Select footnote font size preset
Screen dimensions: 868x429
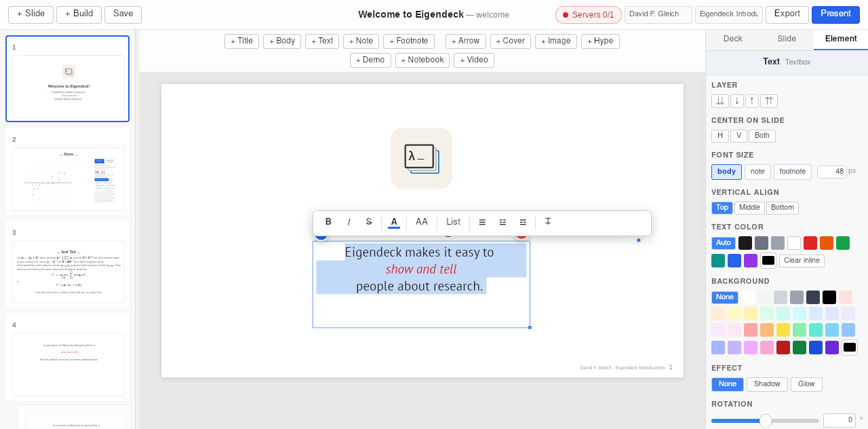pos(793,172)
